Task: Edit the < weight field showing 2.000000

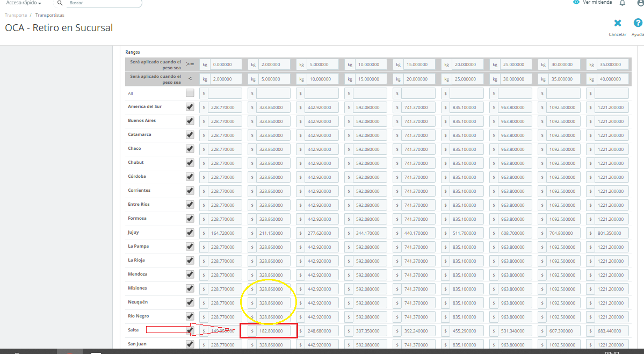Action: click(x=226, y=79)
